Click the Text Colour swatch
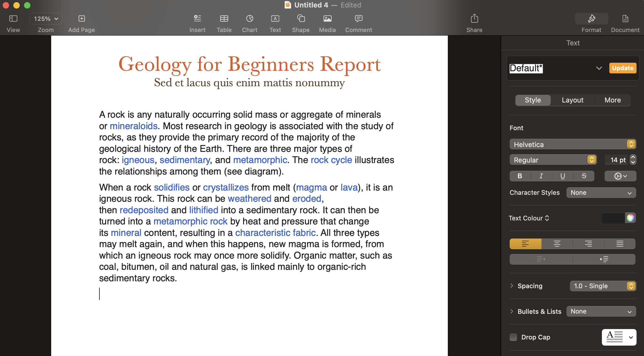Viewport: 644px width, 356px height. pyautogui.click(x=613, y=218)
